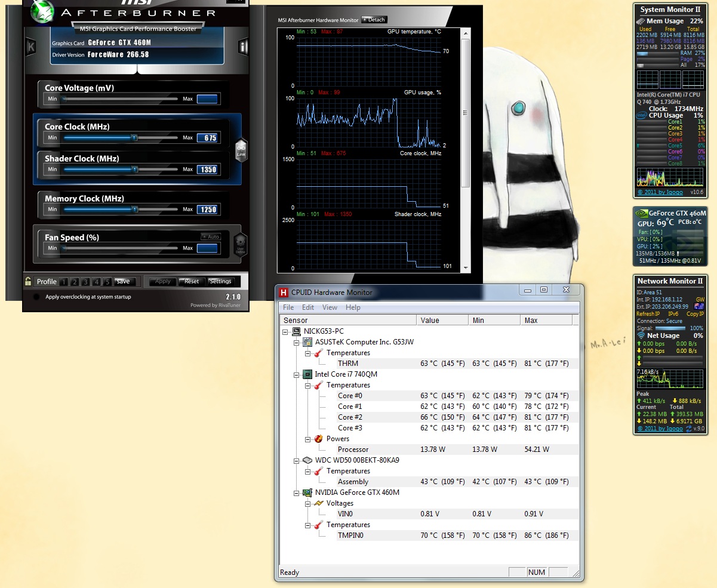Click the information i icon in Afterburner
The image size is (717, 588).
[x=243, y=47]
